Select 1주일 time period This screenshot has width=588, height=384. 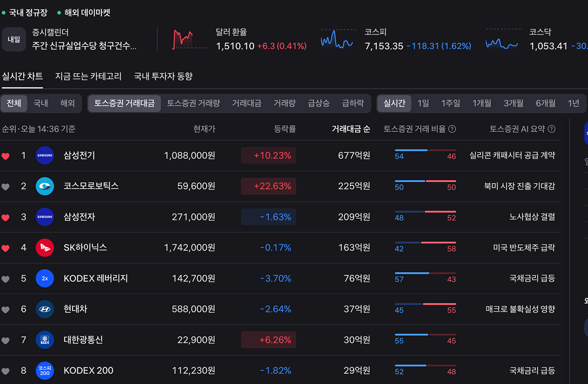coord(451,103)
